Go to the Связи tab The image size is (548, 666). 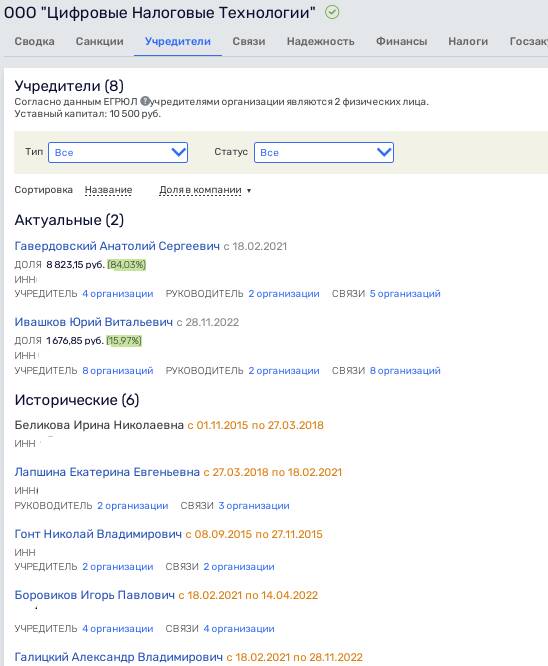(249, 41)
